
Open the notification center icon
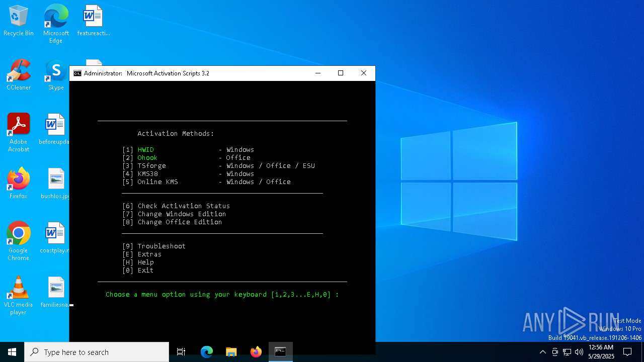point(627,352)
